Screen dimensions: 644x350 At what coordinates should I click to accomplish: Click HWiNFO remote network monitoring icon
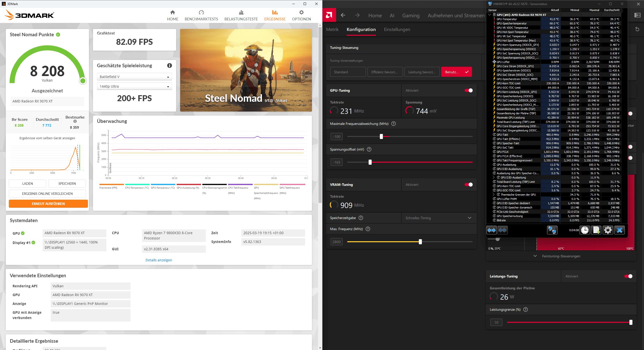[552, 230]
